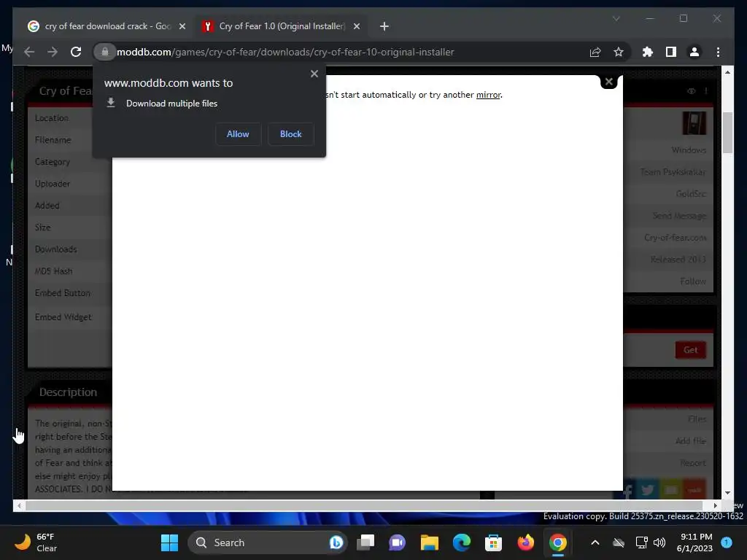
Task: Click the Report link
Action: [x=693, y=463]
